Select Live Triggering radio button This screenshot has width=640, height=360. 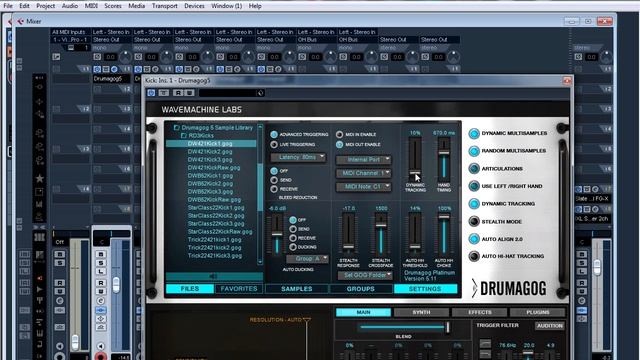coord(274,144)
